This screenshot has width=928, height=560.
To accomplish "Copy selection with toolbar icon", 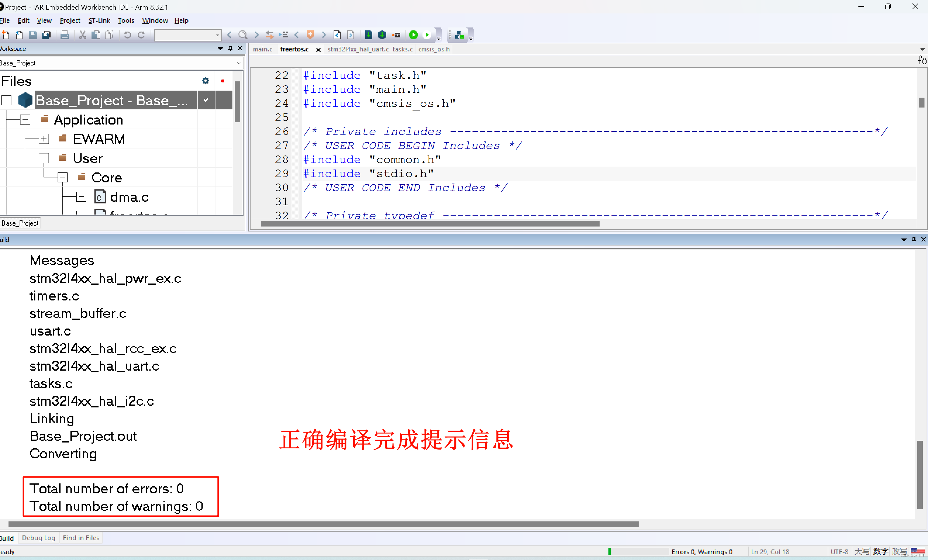I will (x=96, y=35).
